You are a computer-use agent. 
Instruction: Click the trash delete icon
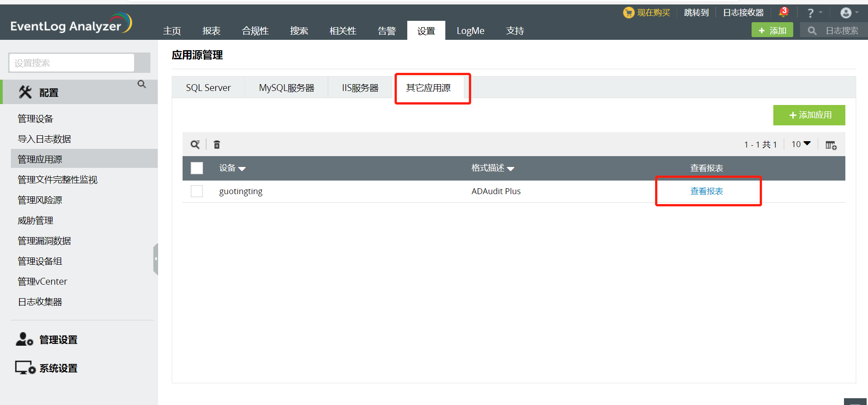(x=217, y=145)
